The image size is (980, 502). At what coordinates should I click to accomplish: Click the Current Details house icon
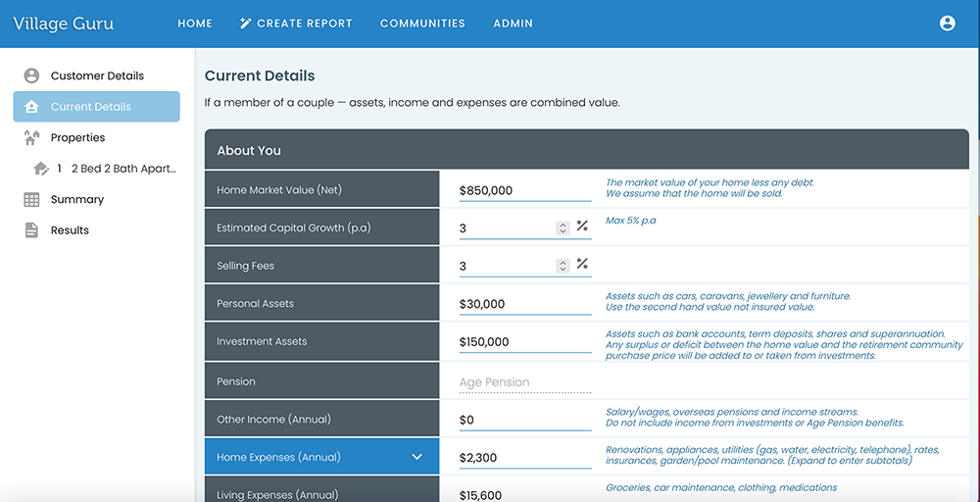pos(31,107)
